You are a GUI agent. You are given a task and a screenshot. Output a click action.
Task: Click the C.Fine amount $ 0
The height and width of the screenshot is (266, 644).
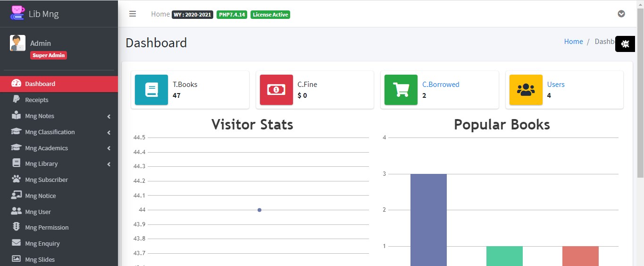click(302, 95)
